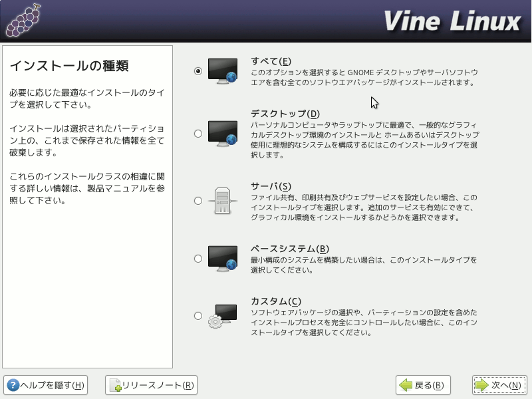
Task: Click the green right arrow on 次へ
Action: point(481,385)
